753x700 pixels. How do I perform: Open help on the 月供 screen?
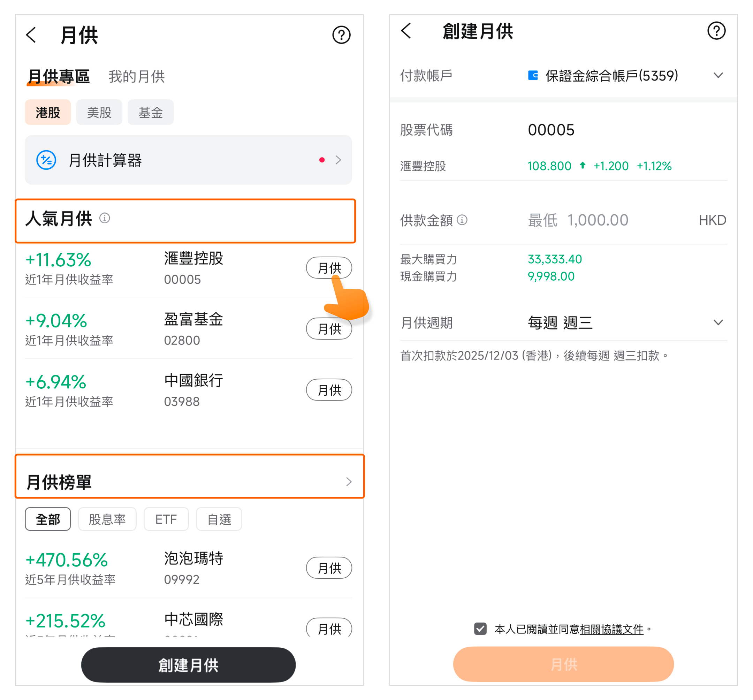click(x=341, y=35)
